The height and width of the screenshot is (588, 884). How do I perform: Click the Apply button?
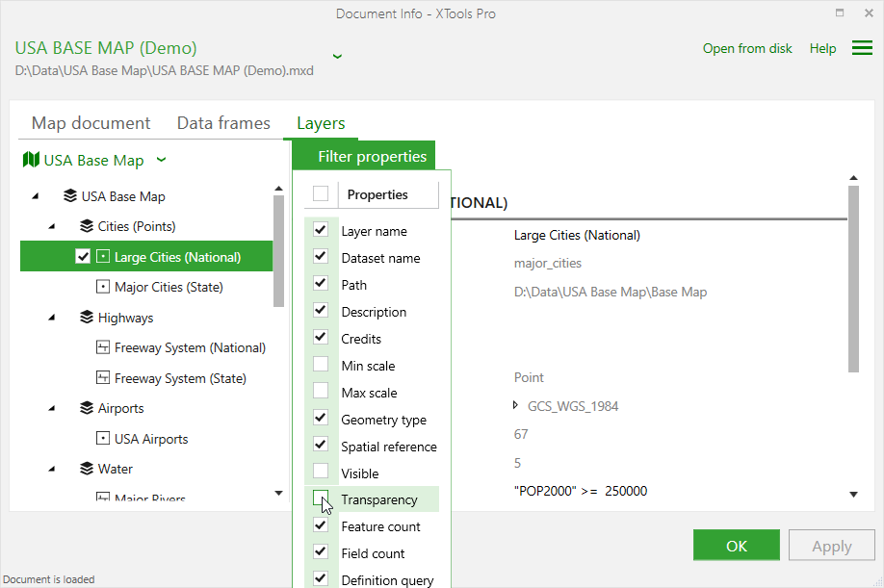[x=832, y=546]
